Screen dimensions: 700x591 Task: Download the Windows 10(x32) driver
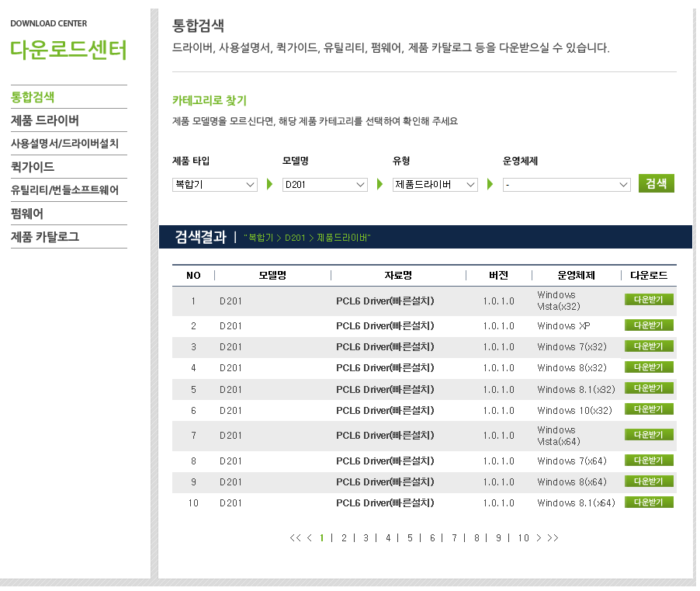[x=649, y=409]
